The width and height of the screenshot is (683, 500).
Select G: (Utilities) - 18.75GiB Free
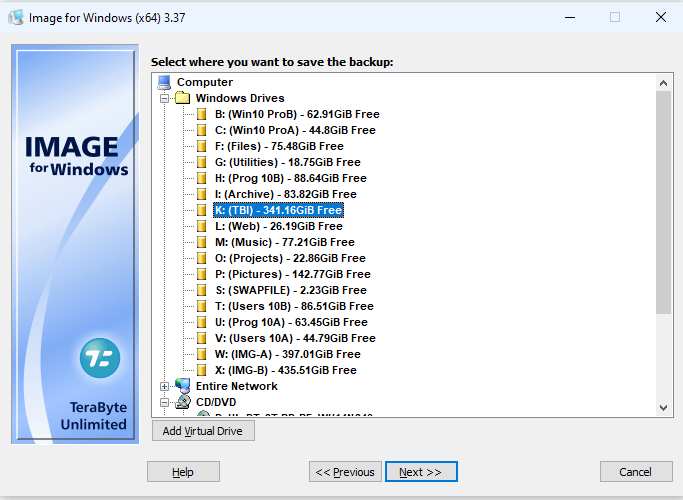(x=287, y=162)
